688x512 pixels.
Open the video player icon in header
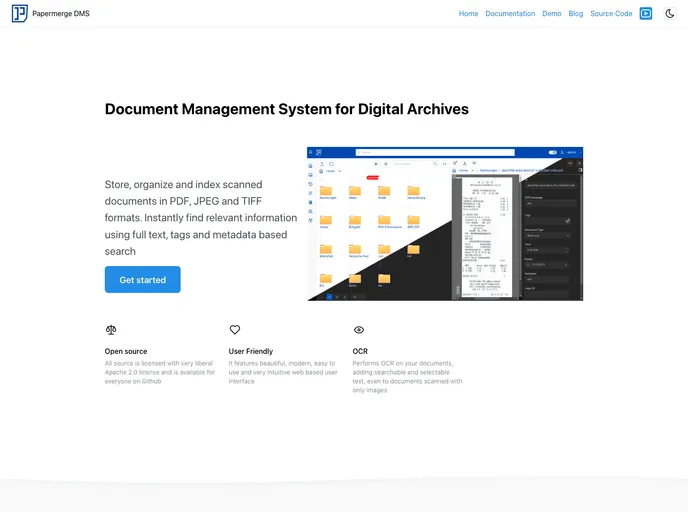[x=646, y=14]
